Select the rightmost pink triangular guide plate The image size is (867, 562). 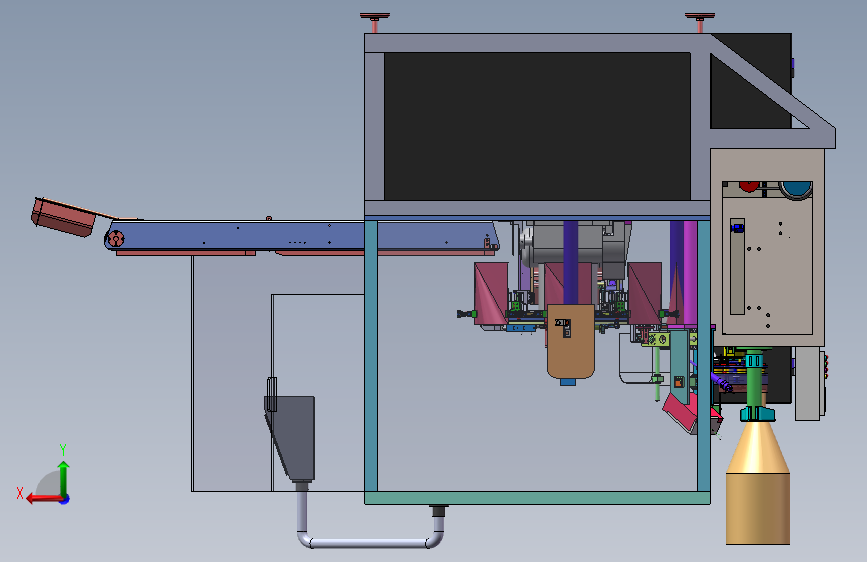point(645,293)
